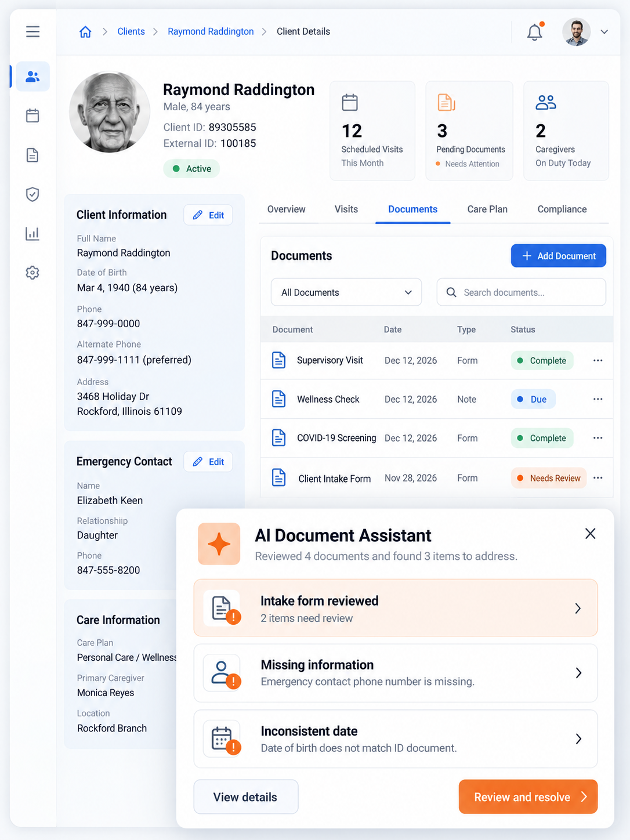Switch to the Compliance tab
The image size is (630, 840).
562,209
